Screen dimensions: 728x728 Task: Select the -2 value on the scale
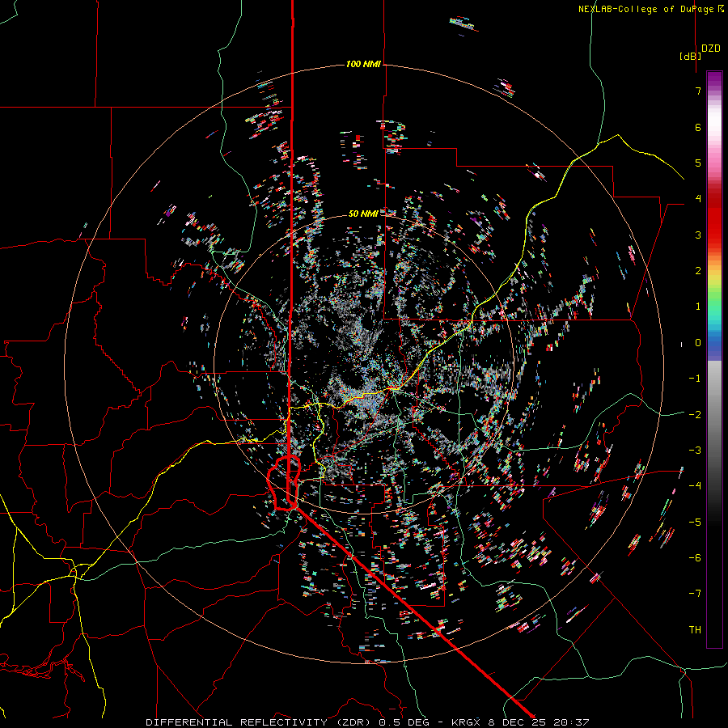695,414
